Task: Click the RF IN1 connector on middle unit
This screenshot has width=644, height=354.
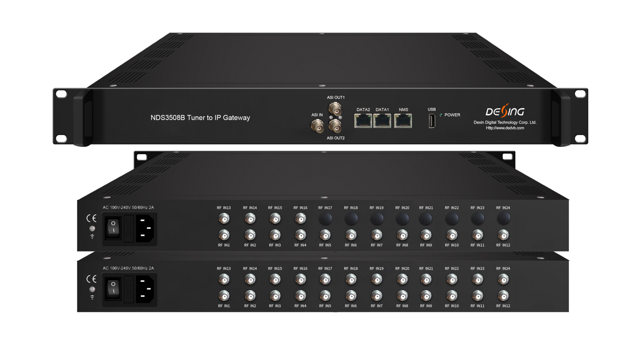Action: 224,235
